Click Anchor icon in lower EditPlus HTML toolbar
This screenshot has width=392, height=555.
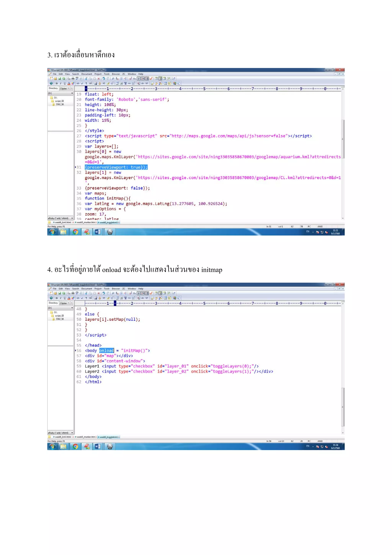[x=100, y=298]
